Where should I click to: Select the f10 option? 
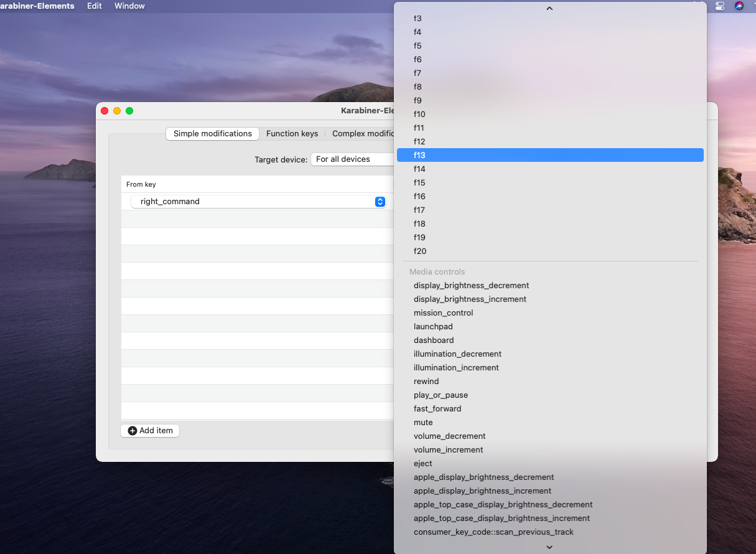[x=550, y=114]
